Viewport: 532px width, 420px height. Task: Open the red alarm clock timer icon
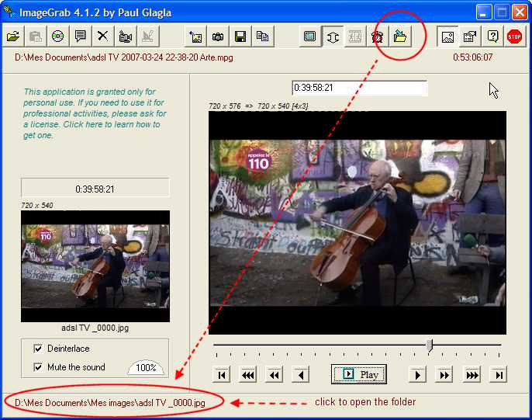(x=377, y=36)
